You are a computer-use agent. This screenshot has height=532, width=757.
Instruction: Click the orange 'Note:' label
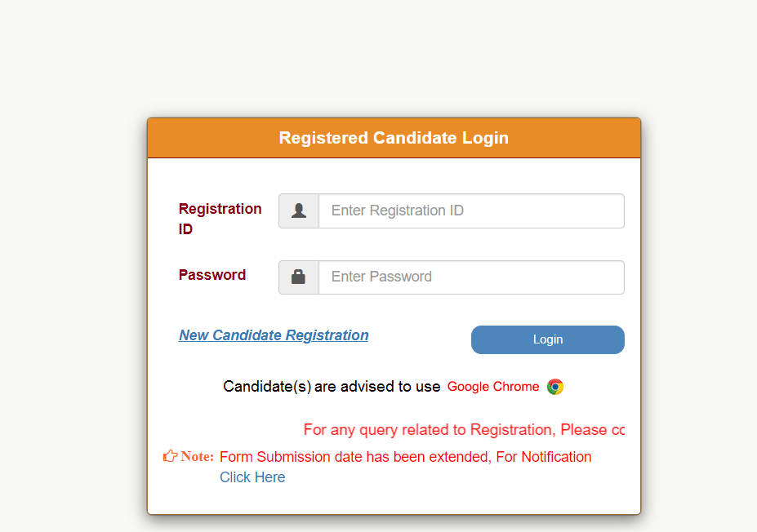(x=198, y=456)
